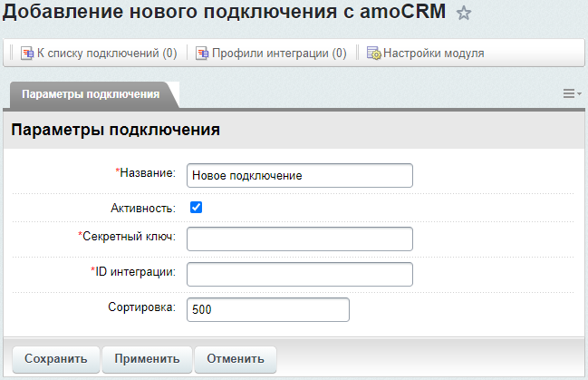The height and width of the screenshot is (380, 588).
Task: Focus the Сортировка field containing 500
Action: pos(268,309)
